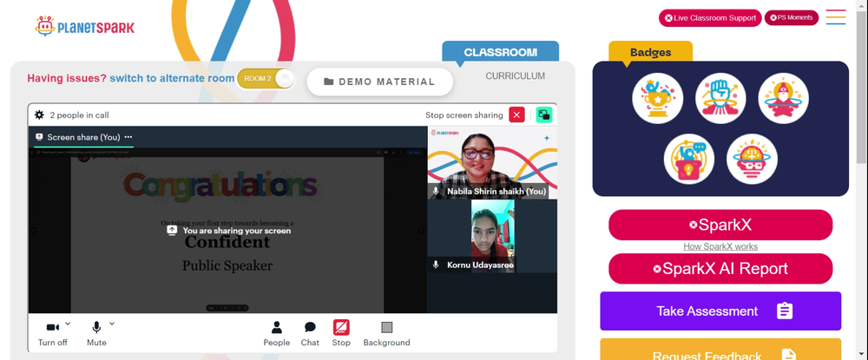Click the PlanetSpark logo
This screenshot has height=360, width=868.
pos(85,26)
